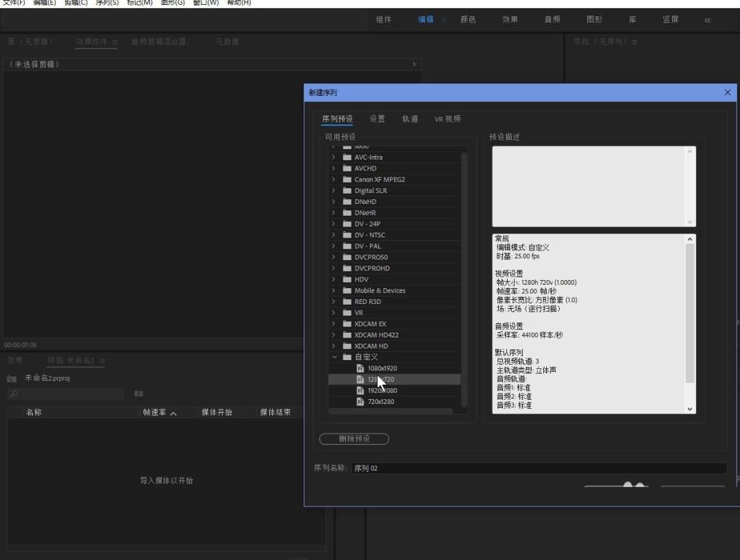Screen dimensions: 740x560
Task: Click the project bin icon beside 未命名2.prproj
Action: [x=12, y=379]
